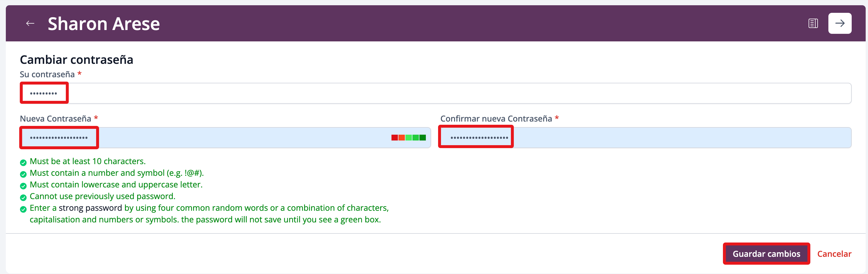This screenshot has width=868, height=274.
Task: Click the Nueva Contraseña label
Action: (56, 119)
